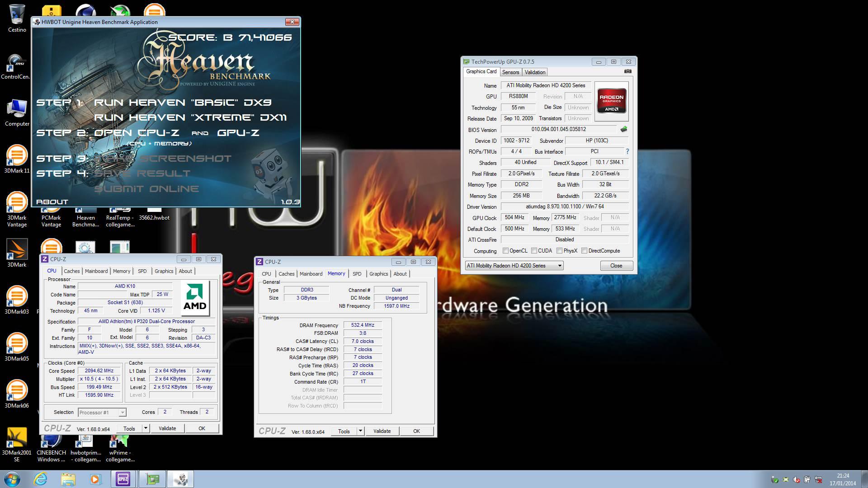Open About tab in left CPU-Z window
This screenshot has width=868, height=488.
[185, 271]
